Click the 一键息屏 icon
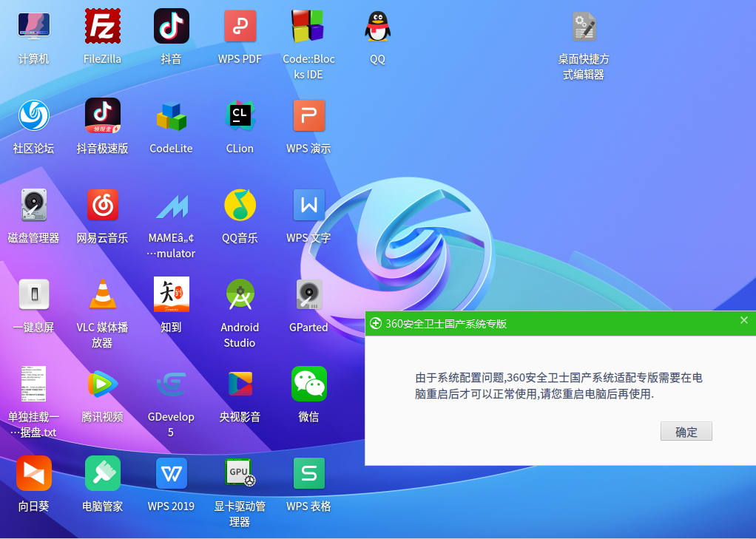 coord(34,294)
